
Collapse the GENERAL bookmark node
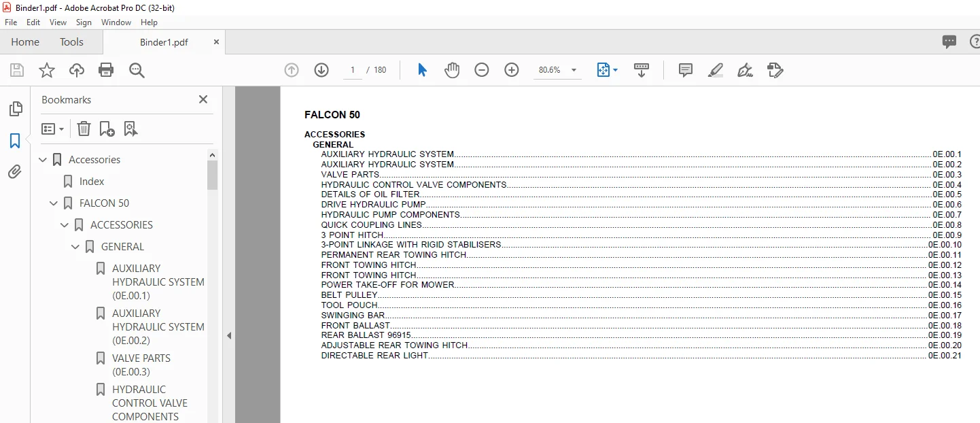point(75,247)
